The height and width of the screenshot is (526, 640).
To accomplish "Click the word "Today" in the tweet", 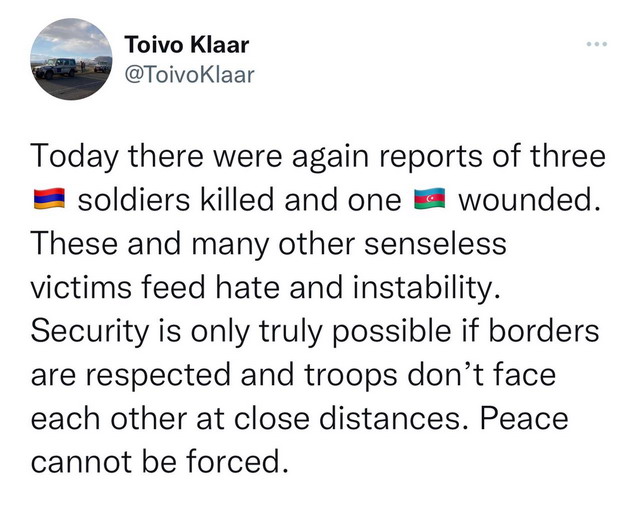I will (x=75, y=156).
